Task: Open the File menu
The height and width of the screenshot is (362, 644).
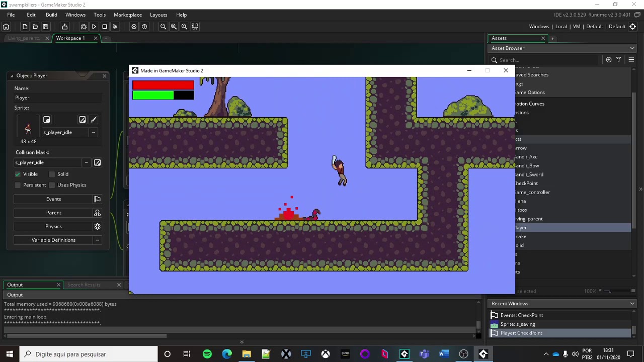Action: coord(11,15)
